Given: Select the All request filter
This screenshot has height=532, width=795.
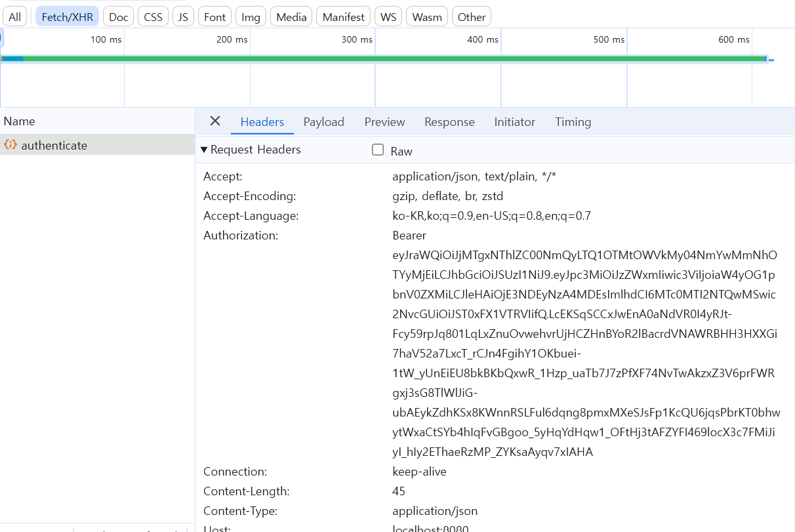Looking at the screenshot, I should click(x=15, y=17).
